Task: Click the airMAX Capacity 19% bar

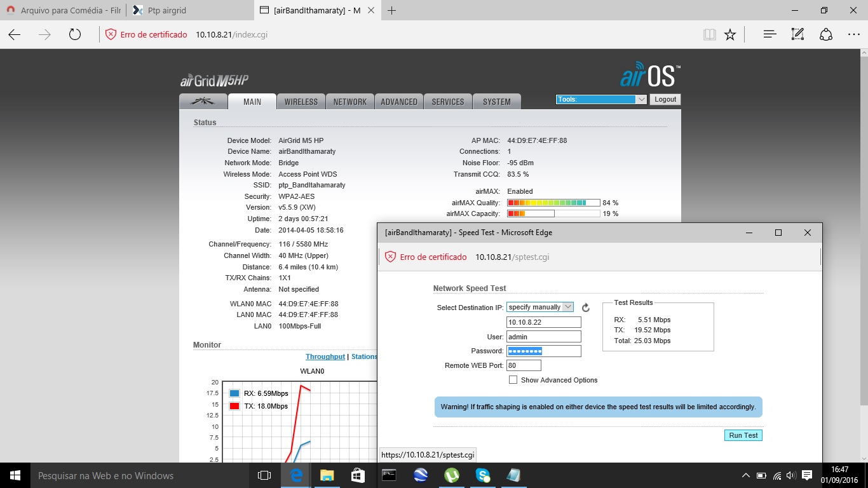Action: [553, 213]
